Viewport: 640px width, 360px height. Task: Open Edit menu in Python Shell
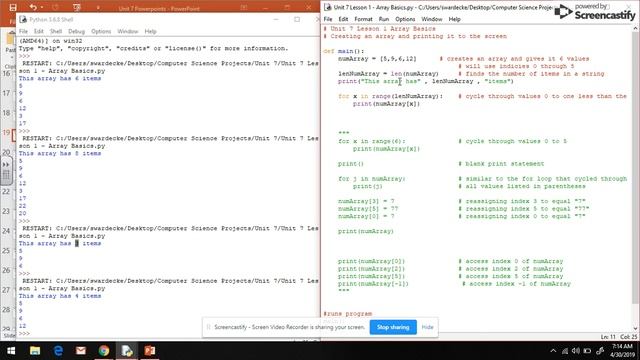point(38,31)
